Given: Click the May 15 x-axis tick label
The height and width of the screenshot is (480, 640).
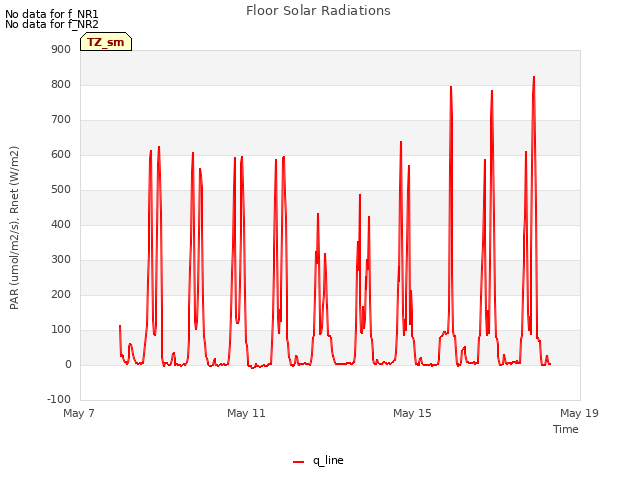Looking at the screenshot, I should point(412,413).
